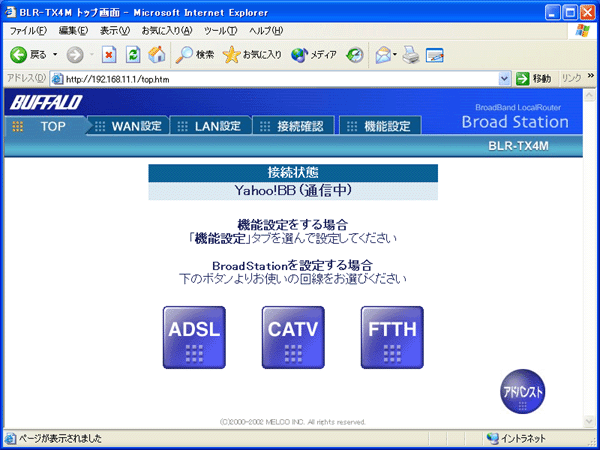Screen dimensions: 600x450
Task: Click the MELCO INC. copyright text
Action: click(293, 422)
